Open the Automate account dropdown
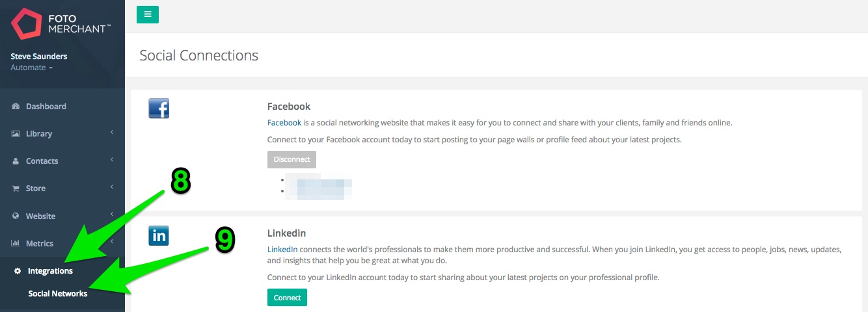 point(31,68)
